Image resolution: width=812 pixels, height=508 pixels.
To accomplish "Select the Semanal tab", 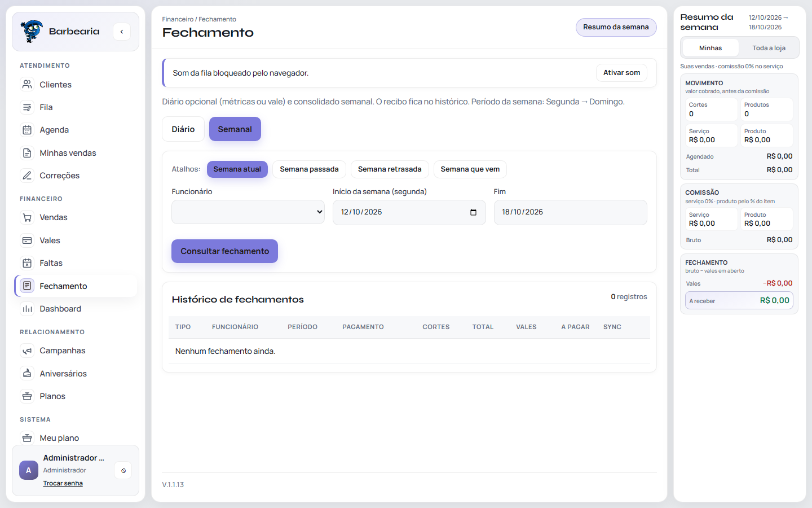I will [235, 129].
